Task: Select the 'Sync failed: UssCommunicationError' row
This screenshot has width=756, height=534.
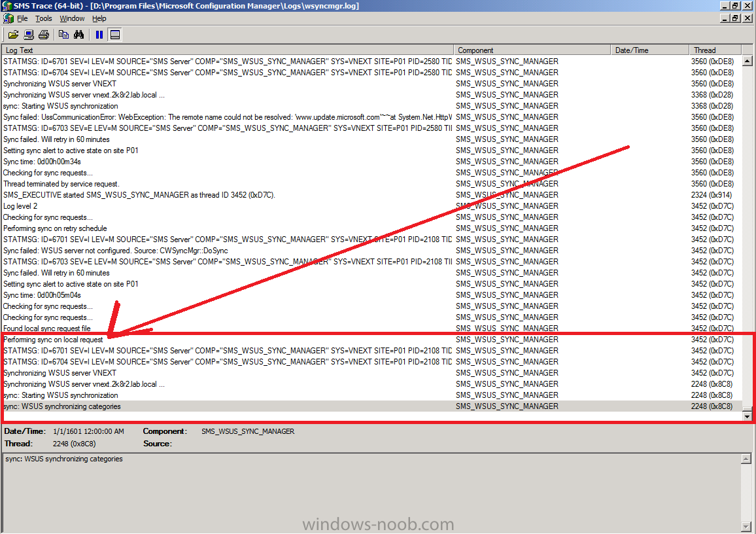Action: tap(371, 117)
